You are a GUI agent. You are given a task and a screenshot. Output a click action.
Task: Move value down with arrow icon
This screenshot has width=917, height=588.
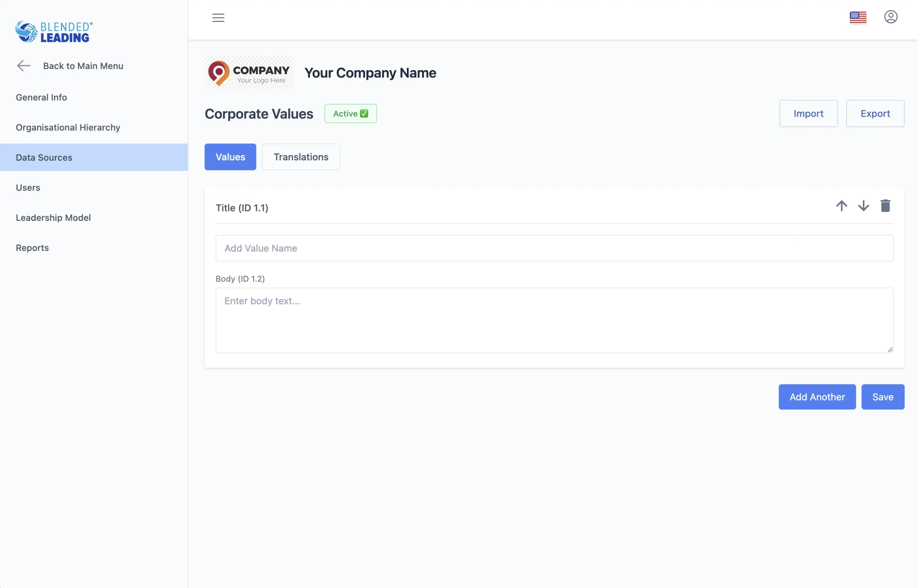tap(863, 206)
